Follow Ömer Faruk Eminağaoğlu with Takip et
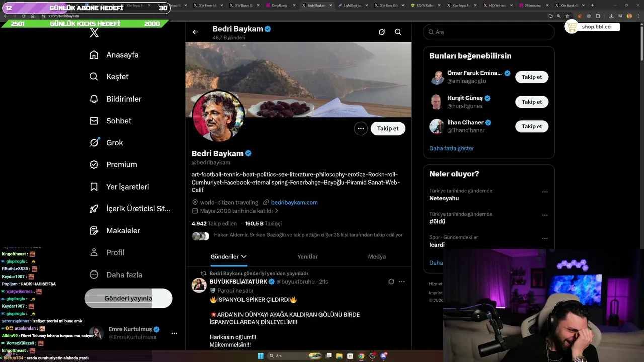This screenshot has height=362, width=644. [x=532, y=77]
